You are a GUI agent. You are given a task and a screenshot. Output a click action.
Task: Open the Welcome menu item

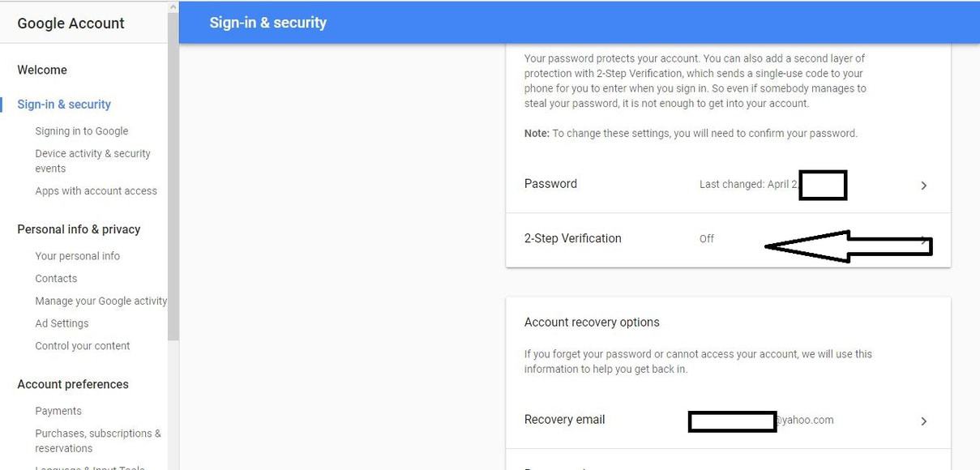click(41, 70)
